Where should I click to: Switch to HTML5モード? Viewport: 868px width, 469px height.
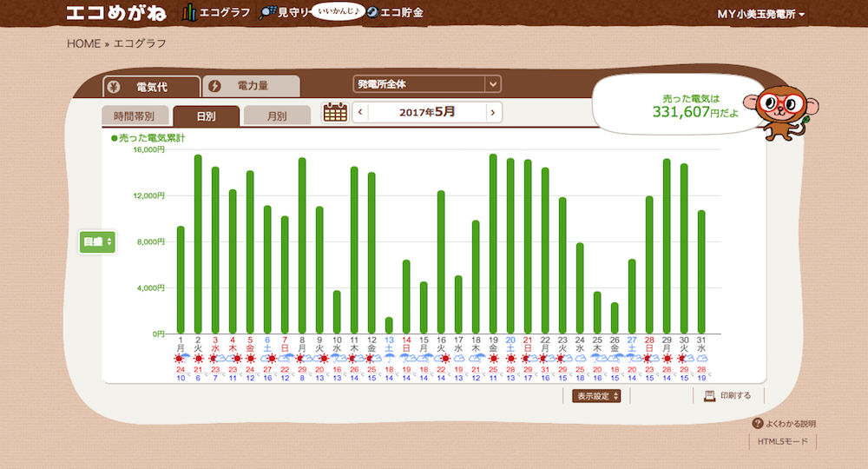[x=783, y=441]
